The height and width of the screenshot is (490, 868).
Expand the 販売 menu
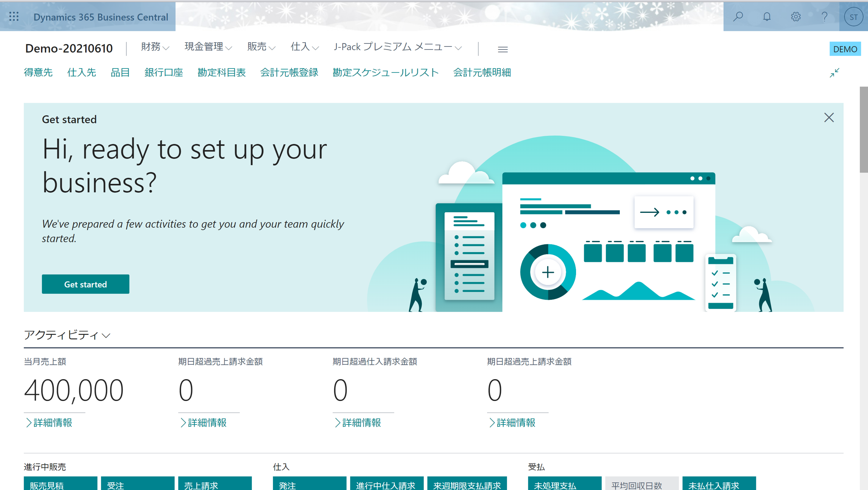(x=261, y=47)
